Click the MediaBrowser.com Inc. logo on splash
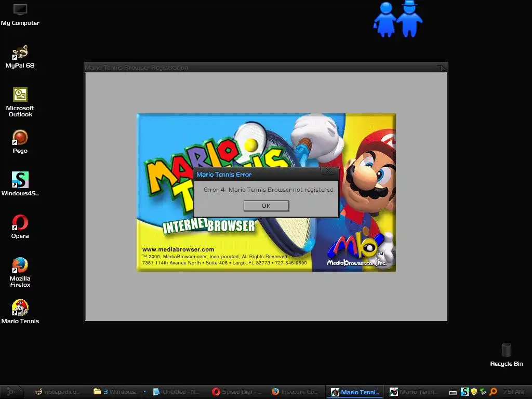The image size is (532, 399). [x=357, y=250]
